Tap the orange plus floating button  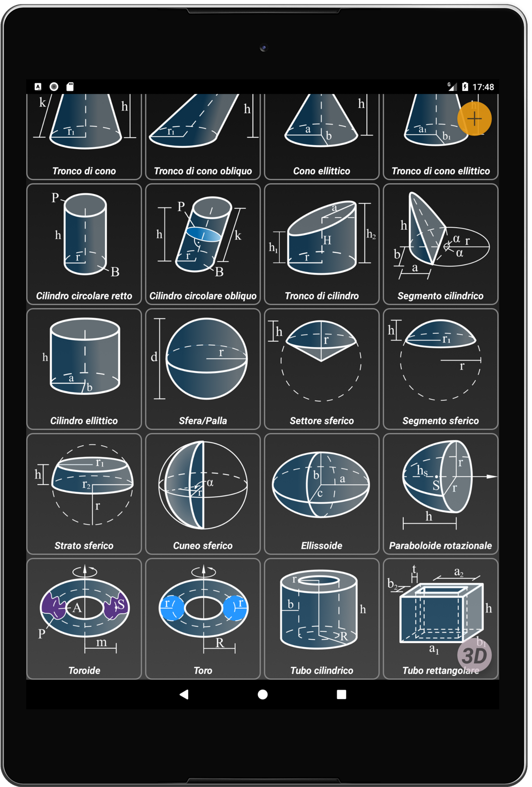coord(474,119)
